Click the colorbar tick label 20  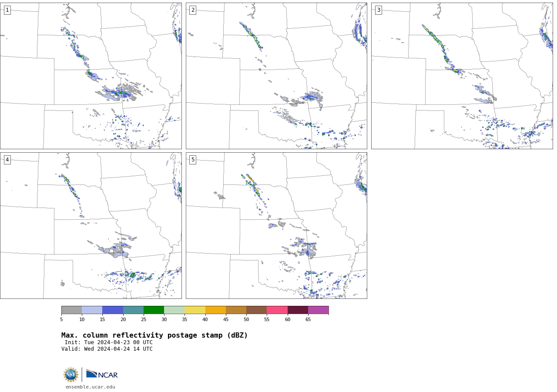tap(123, 319)
